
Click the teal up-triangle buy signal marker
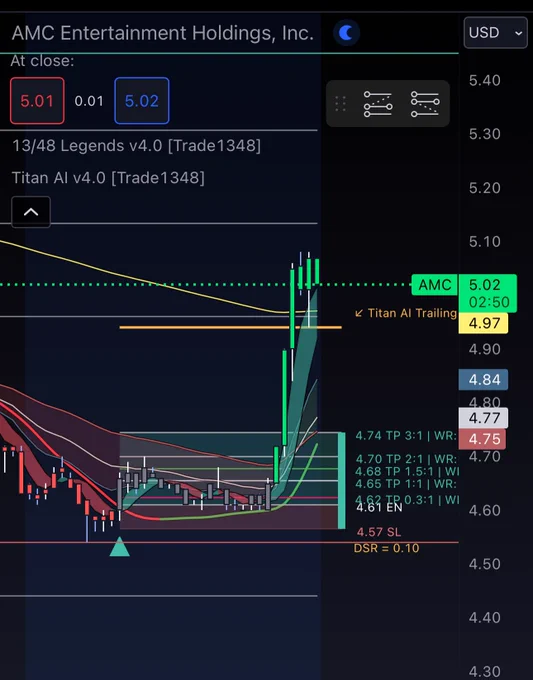[120, 546]
